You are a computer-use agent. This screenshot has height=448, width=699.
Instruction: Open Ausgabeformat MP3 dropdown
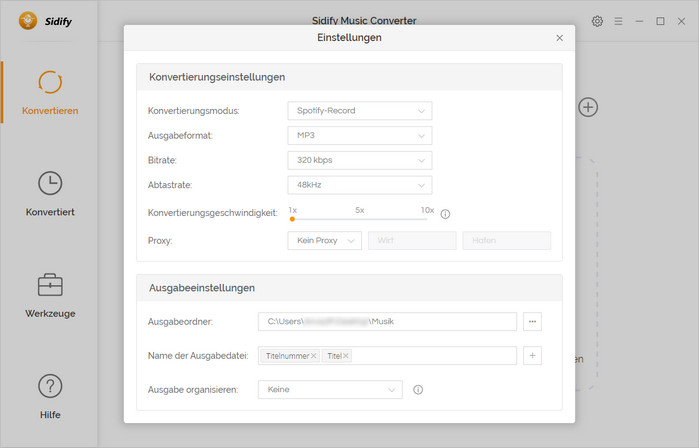click(360, 136)
